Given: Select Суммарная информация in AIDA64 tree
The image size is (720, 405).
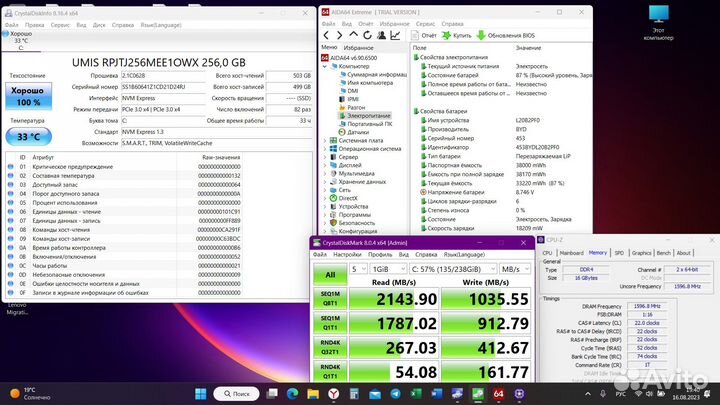Looking at the screenshot, I should 373,74.
